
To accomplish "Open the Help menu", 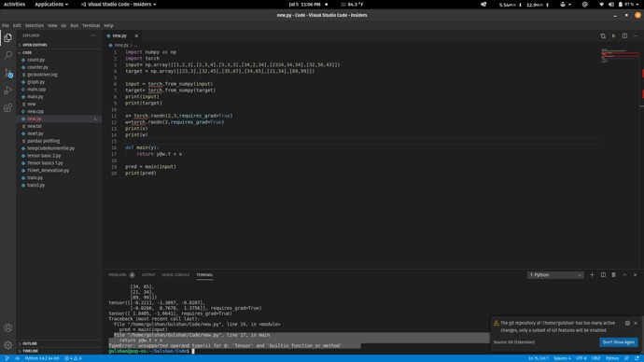I will (x=108, y=25).
